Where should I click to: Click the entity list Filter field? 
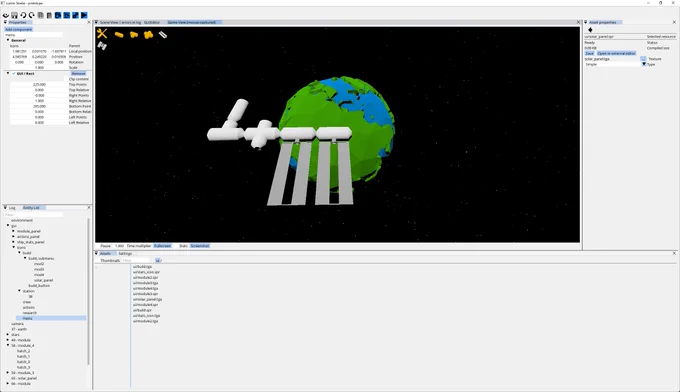(33, 215)
